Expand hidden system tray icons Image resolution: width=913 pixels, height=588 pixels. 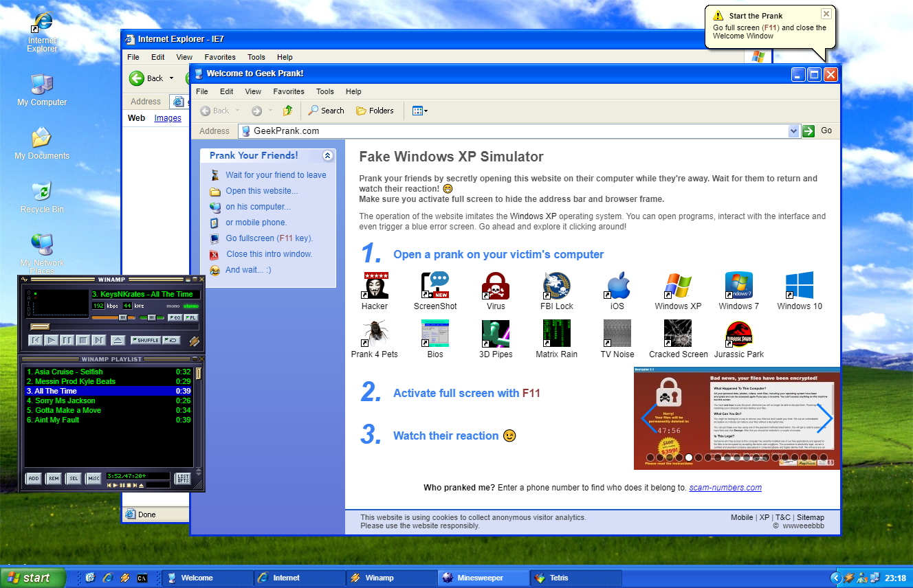tap(835, 578)
